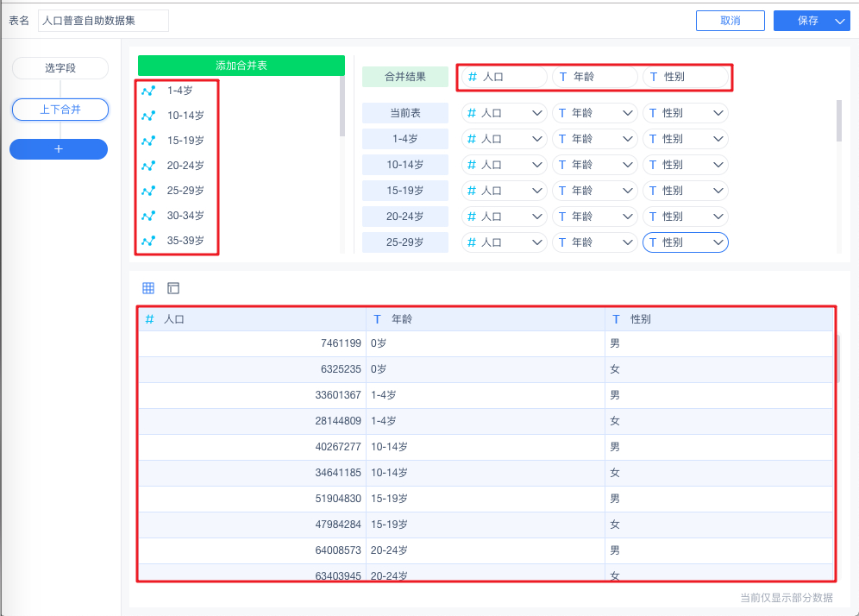859x616 pixels.
Task: Click the cell value 47984284
Action: click(338, 525)
